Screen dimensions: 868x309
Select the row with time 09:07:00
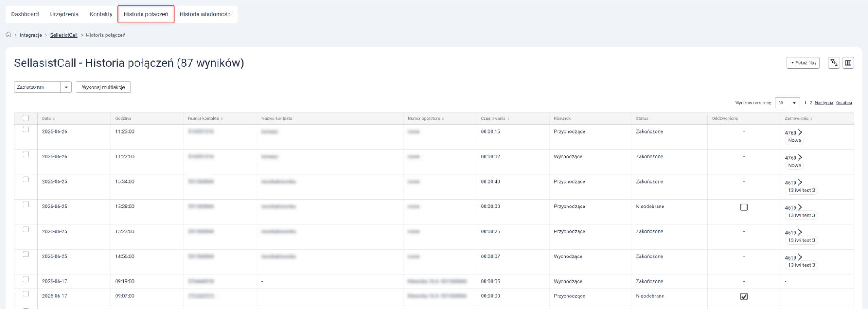pos(26,294)
